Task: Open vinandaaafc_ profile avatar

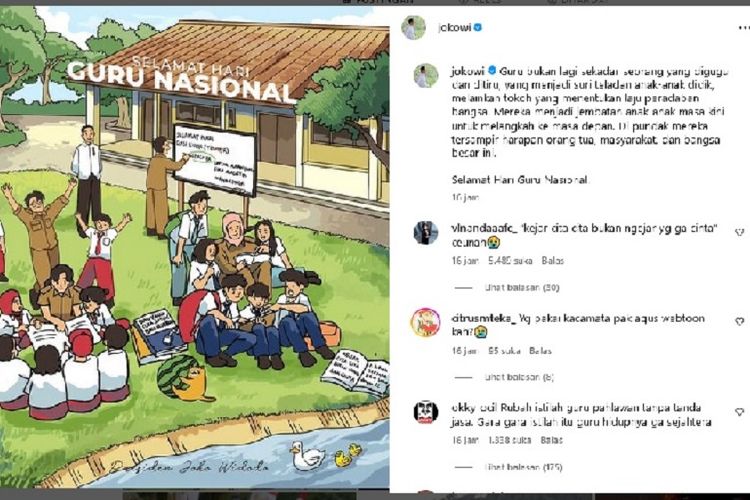Action: pyautogui.click(x=426, y=233)
